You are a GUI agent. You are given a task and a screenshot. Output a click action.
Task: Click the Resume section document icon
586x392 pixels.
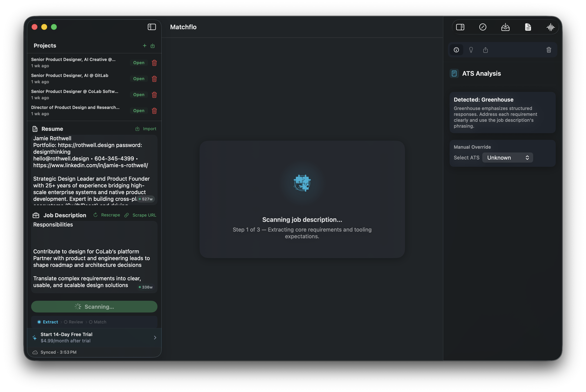[x=35, y=129]
